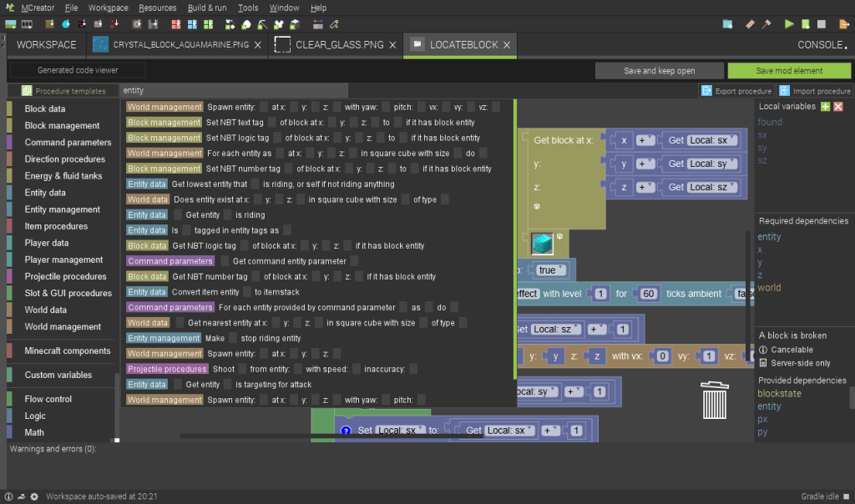Open the 'Local: sx' dropdown in Set block

[x=399, y=431]
